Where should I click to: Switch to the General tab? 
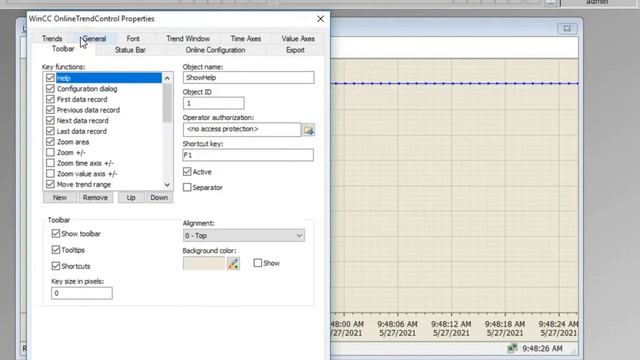tap(94, 39)
